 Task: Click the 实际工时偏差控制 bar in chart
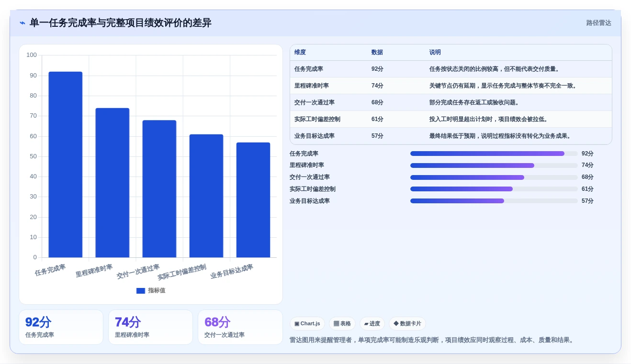pyautogui.click(x=206, y=196)
